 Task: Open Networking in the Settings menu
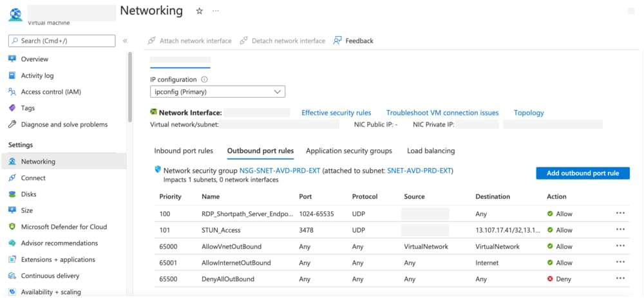(64, 162)
